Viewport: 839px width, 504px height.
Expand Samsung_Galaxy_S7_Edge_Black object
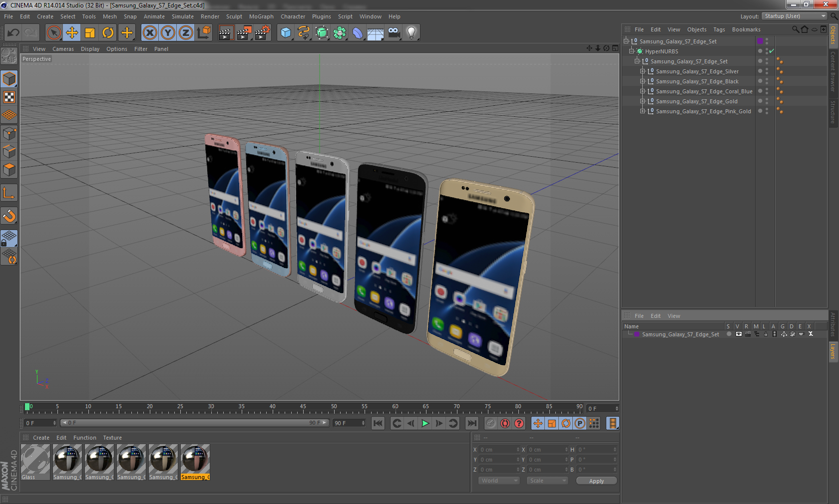643,81
